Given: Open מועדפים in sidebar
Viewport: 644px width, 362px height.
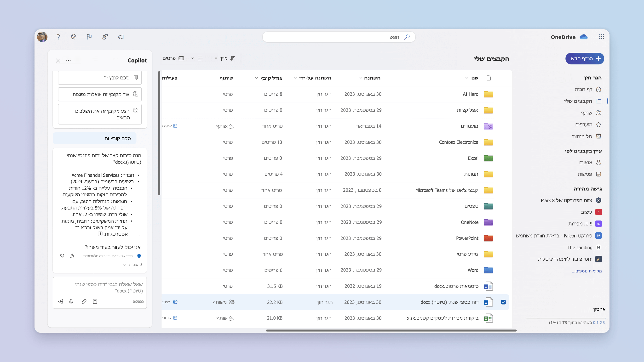Looking at the screenshot, I should pyautogui.click(x=588, y=124).
